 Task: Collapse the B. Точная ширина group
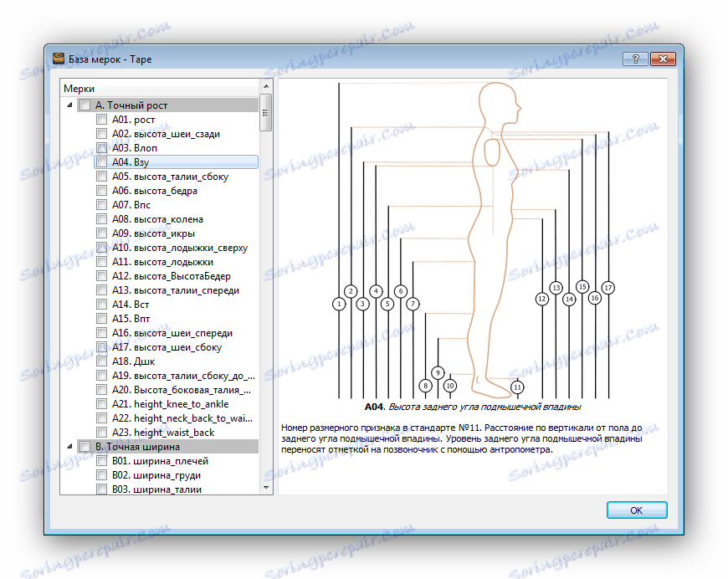(x=69, y=446)
